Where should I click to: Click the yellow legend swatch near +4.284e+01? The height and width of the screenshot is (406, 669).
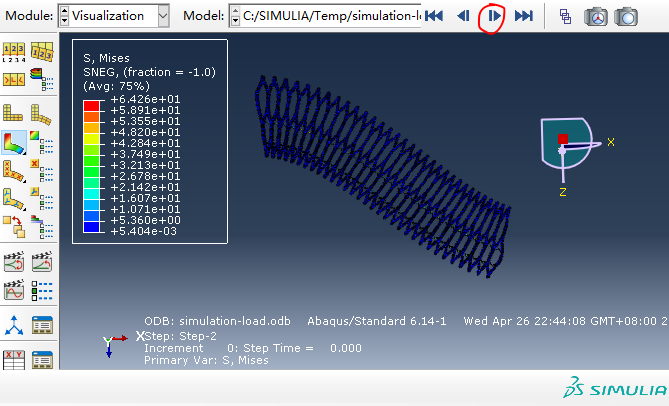coord(91,139)
